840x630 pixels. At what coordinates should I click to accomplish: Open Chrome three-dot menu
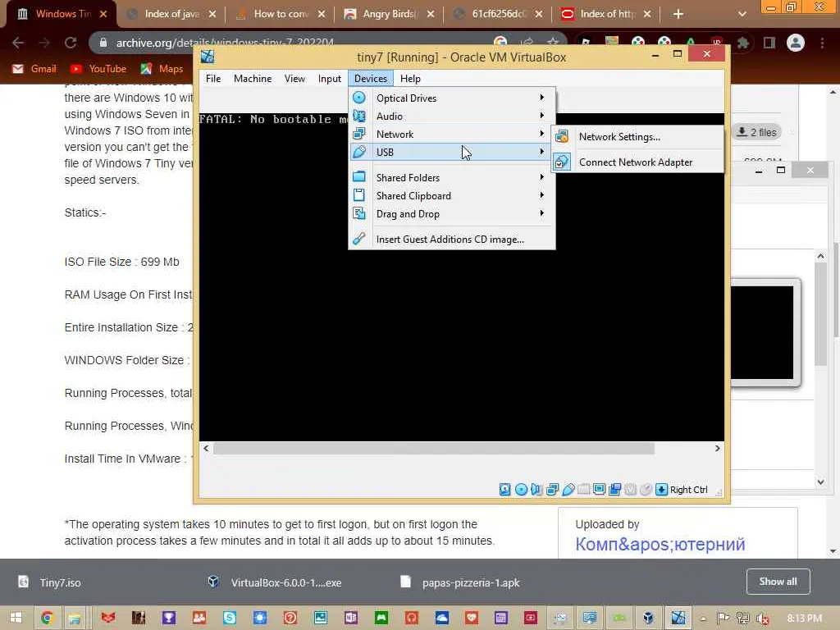coord(822,43)
